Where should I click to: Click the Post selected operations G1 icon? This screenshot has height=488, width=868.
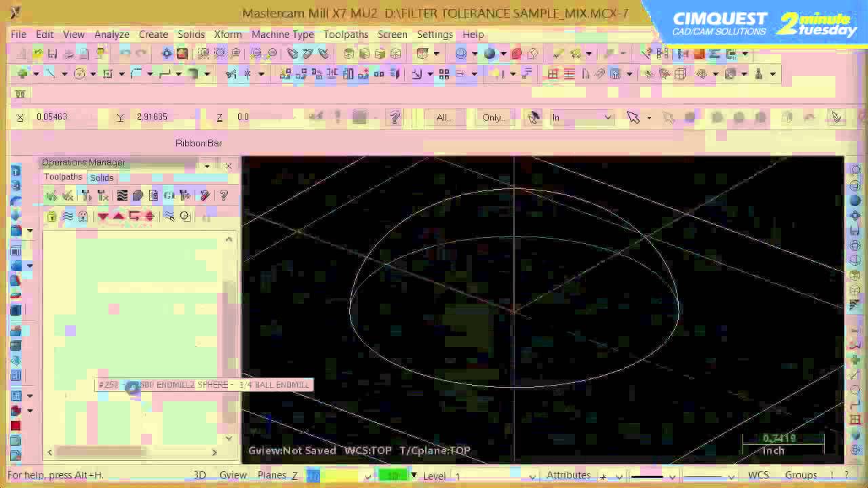point(169,196)
